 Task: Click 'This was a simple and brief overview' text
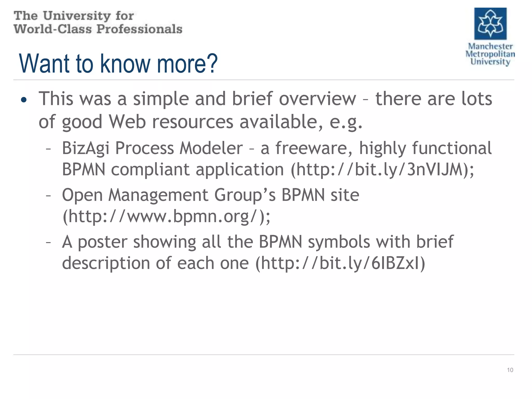click(x=197, y=99)
